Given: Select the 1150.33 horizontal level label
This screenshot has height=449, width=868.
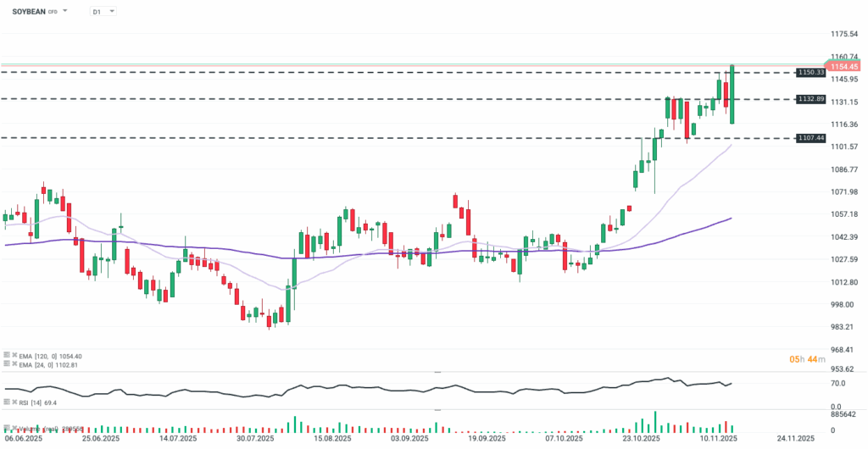Looking at the screenshot, I should [x=810, y=73].
